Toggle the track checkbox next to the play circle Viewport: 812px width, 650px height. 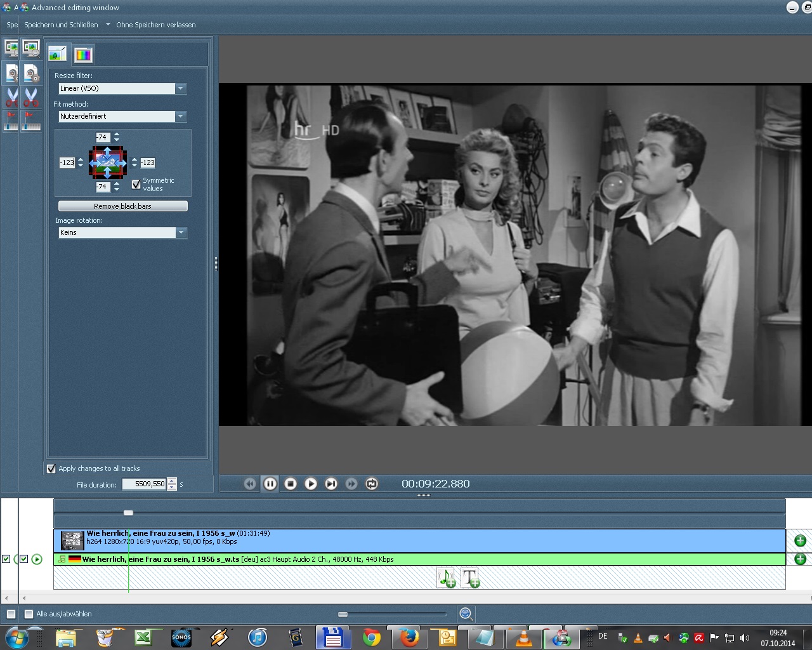pos(24,559)
